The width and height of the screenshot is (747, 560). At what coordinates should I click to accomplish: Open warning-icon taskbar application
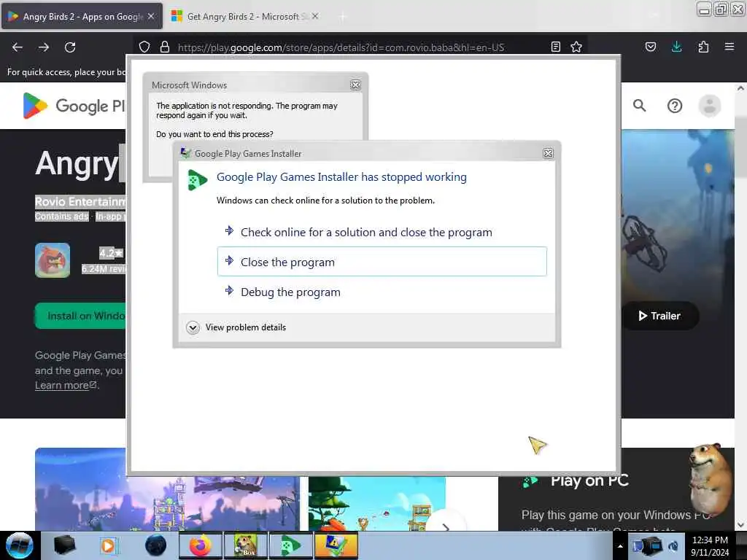336,545
